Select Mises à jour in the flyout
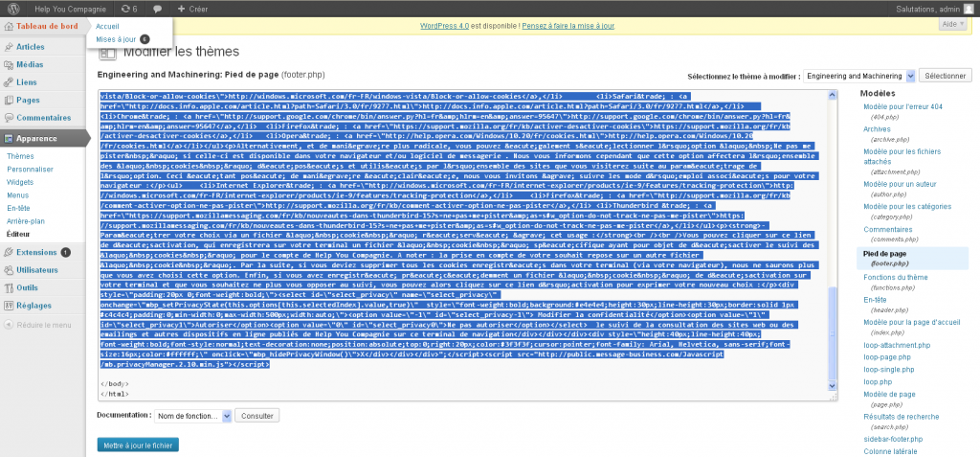 click(x=116, y=39)
